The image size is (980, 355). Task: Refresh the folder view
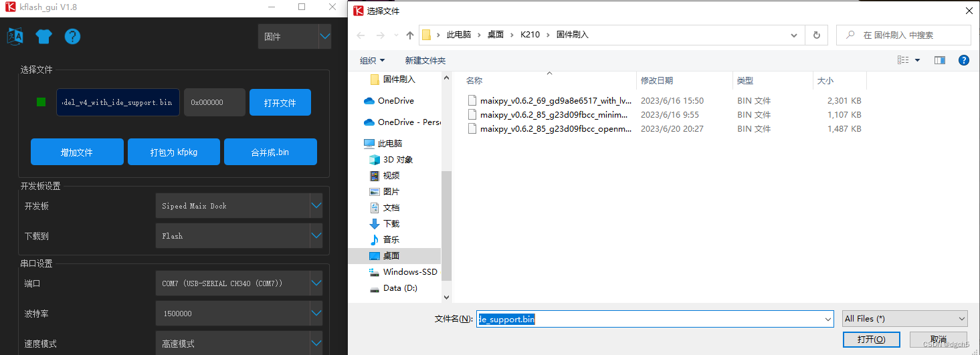pos(816,35)
